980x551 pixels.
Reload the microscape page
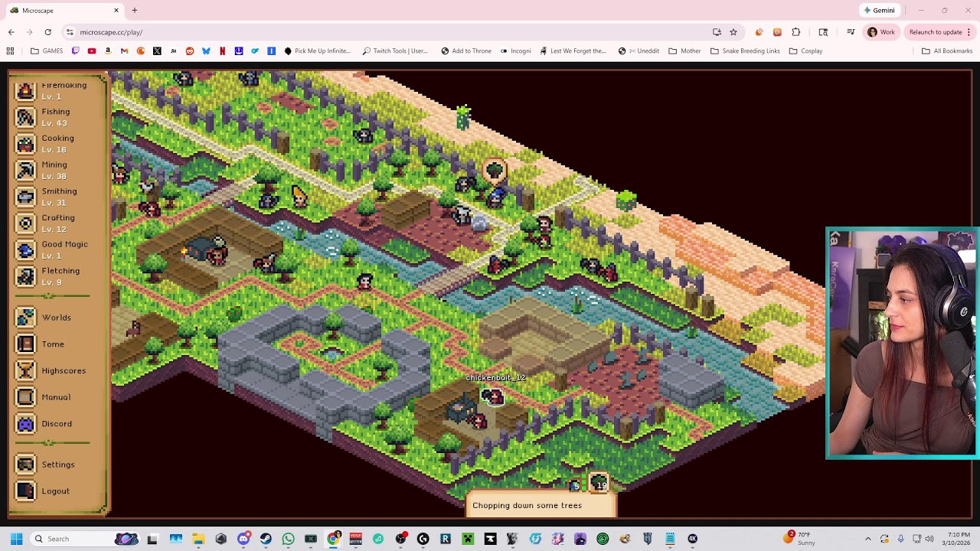pos(47,32)
